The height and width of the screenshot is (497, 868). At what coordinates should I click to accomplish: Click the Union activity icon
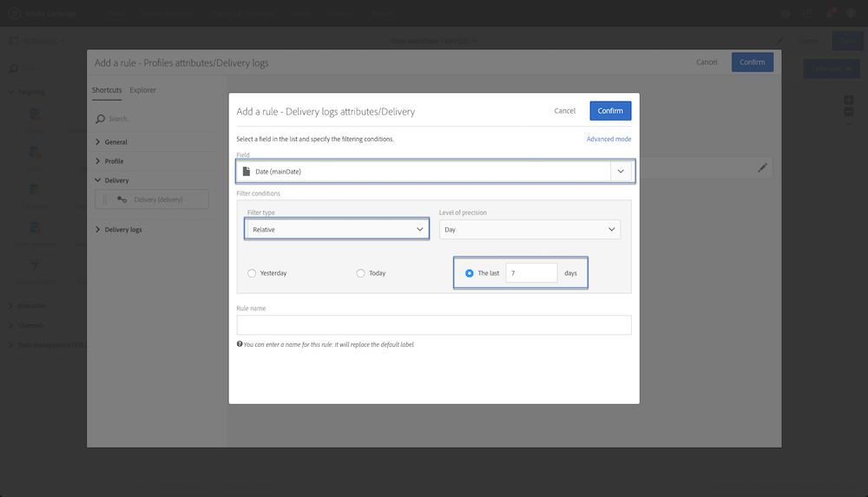(x=35, y=153)
